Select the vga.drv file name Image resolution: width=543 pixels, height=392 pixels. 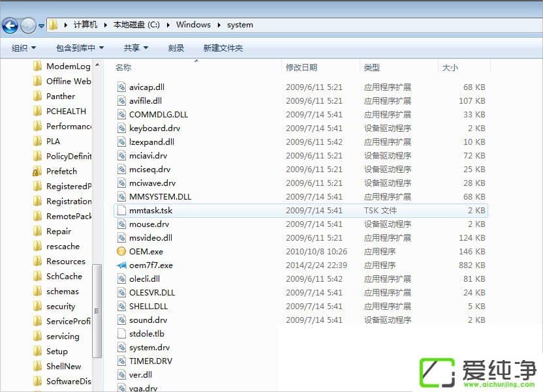(x=143, y=388)
